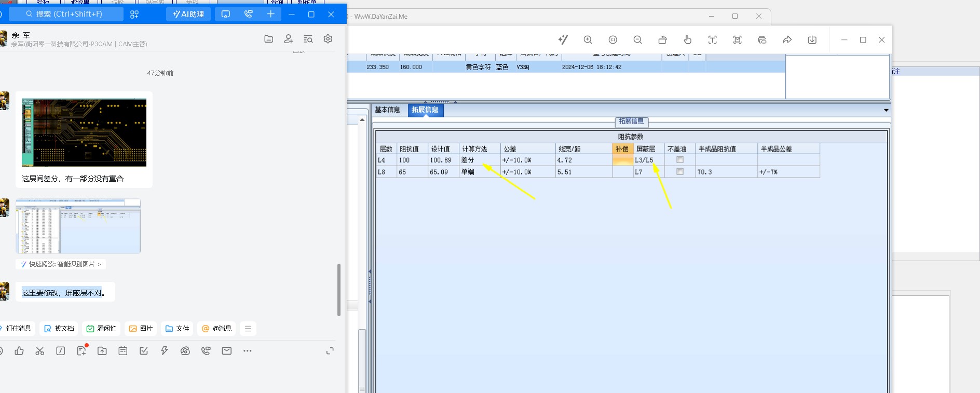Search chat history icon
The height and width of the screenshot is (393, 980).
[308, 39]
